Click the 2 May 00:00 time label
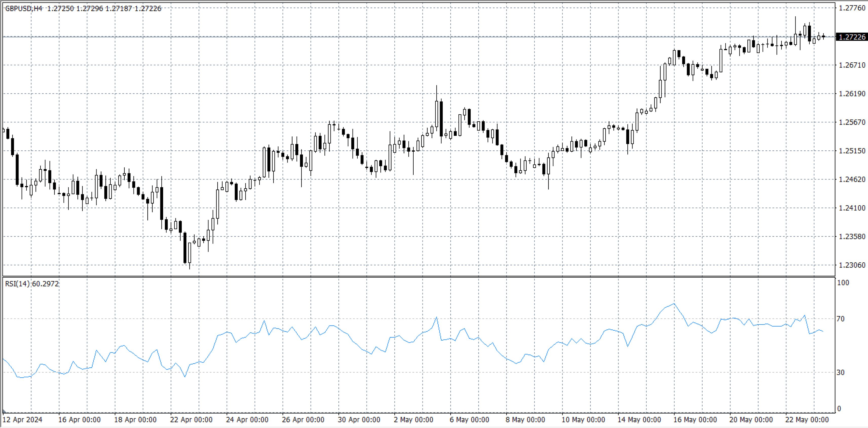The image size is (868, 428). click(413, 420)
